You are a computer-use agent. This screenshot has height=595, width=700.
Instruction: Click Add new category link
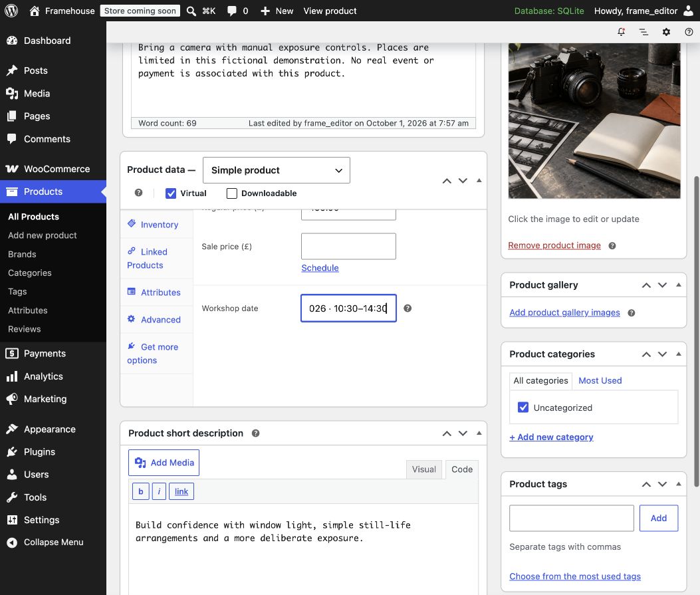pos(551,437)
